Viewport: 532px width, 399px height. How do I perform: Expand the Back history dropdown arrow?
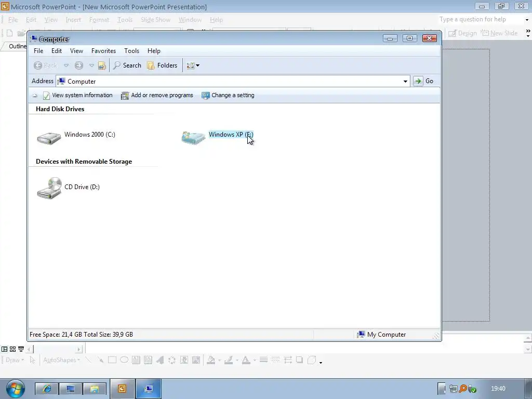66,65
